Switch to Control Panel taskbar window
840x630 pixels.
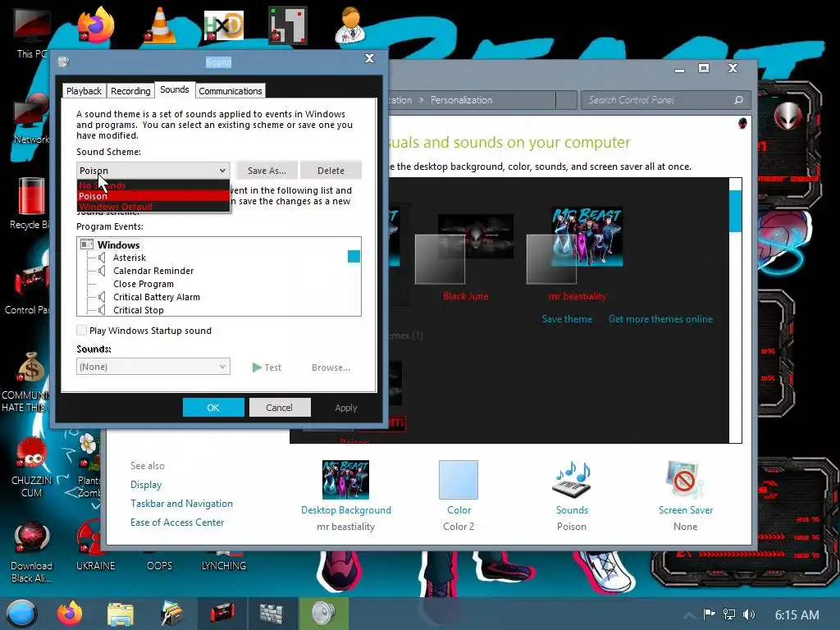pyautogui.click(x=223, y=614)
